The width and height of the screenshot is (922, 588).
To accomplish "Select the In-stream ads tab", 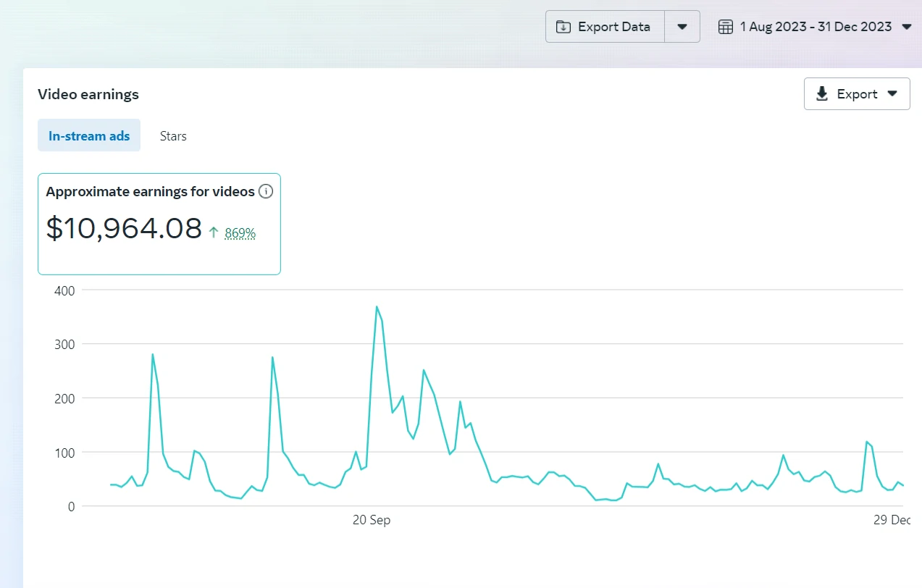I will click(89, 135).
